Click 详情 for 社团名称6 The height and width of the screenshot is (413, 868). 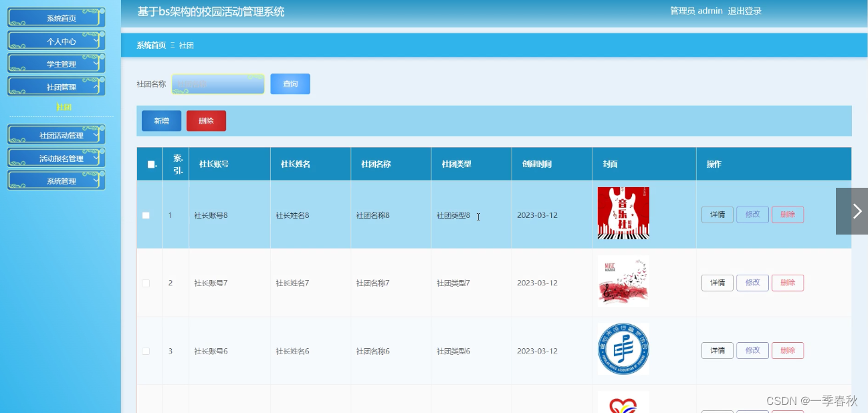pyautogui.click(x=717, y=350)
